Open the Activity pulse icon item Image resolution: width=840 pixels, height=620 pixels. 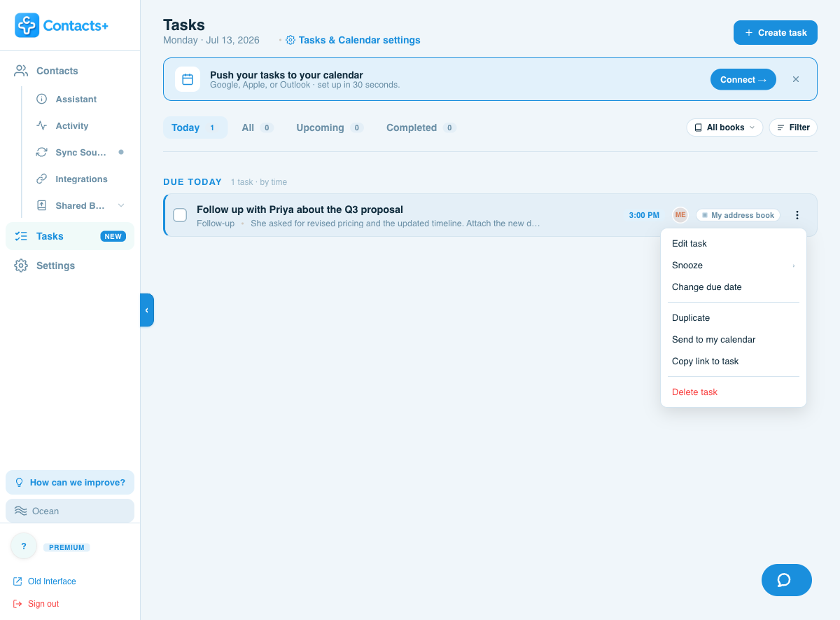coord(42,125)
